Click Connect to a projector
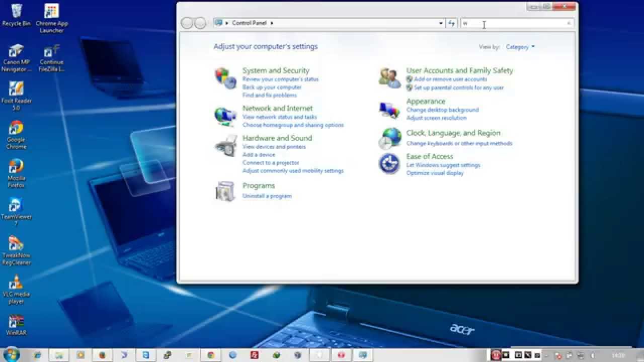644x362 pixels. point(271,163)
